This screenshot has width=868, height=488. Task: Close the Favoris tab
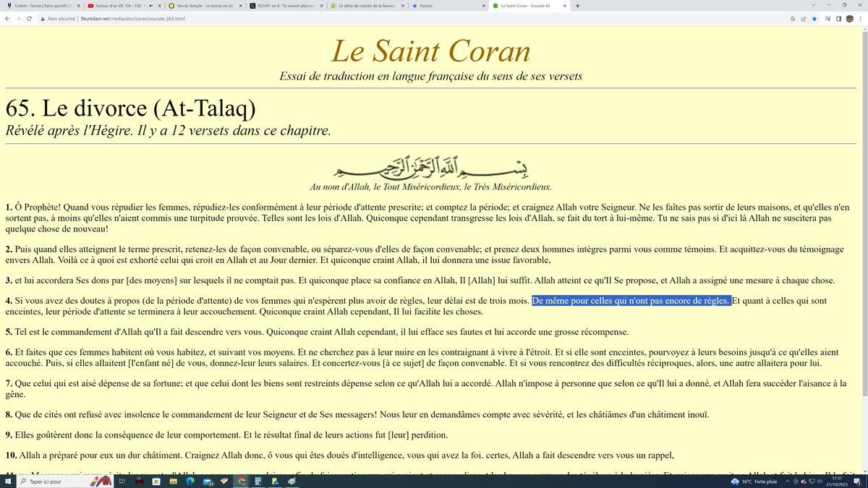click(483, 6)
